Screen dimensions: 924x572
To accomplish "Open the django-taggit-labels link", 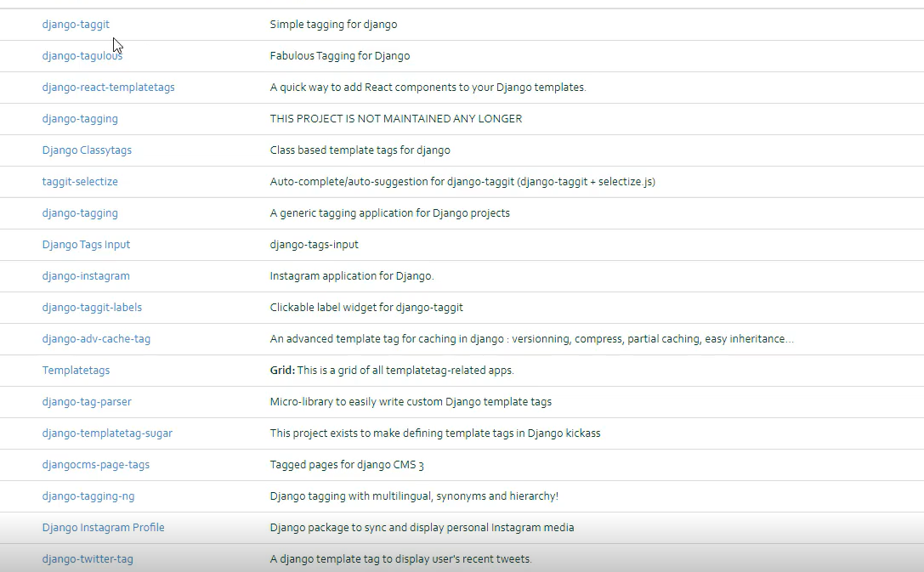I will click(x=92, y=308).
